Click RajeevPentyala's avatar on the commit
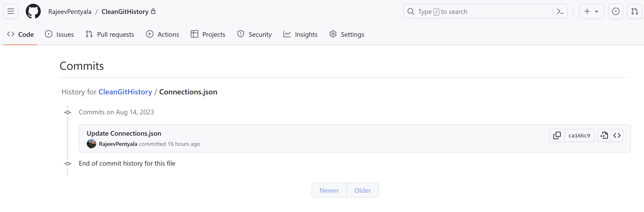 click(x=91, y=144)
